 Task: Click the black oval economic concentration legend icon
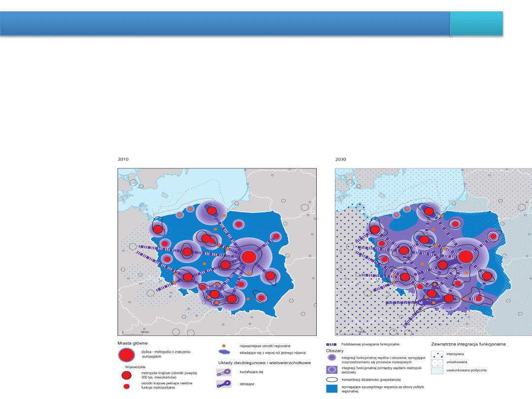coord(332,380)
